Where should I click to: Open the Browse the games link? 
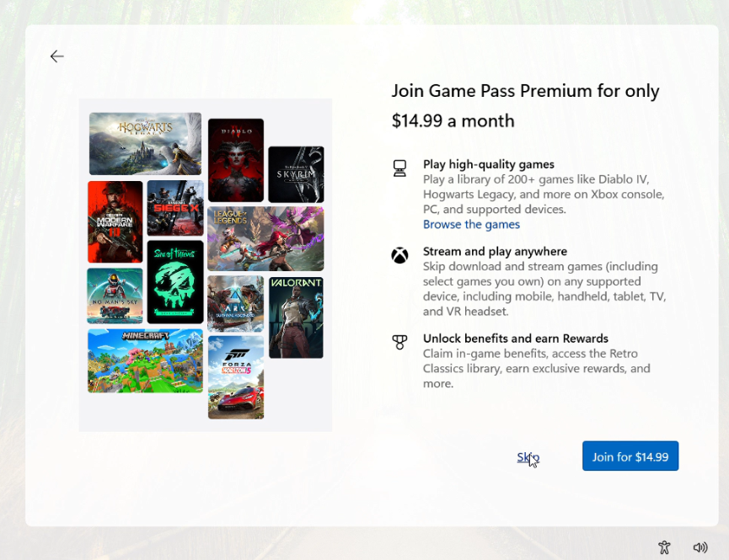471,224
